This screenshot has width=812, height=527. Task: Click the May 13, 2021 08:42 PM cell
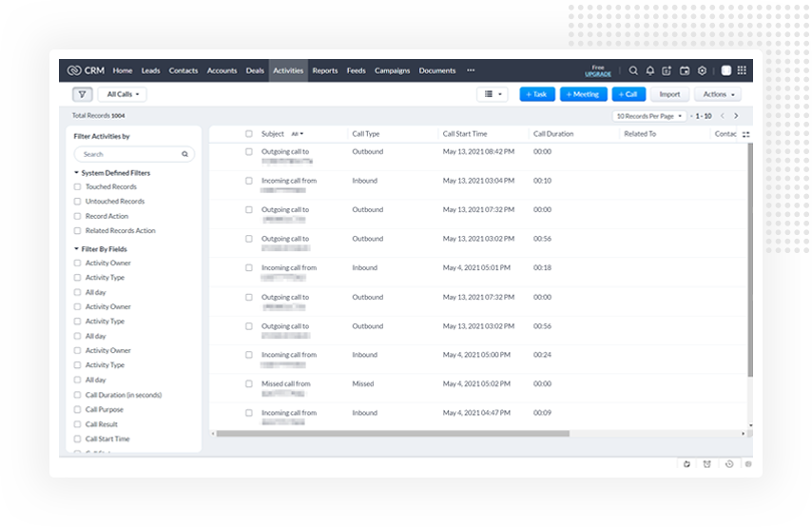(478, 152)
